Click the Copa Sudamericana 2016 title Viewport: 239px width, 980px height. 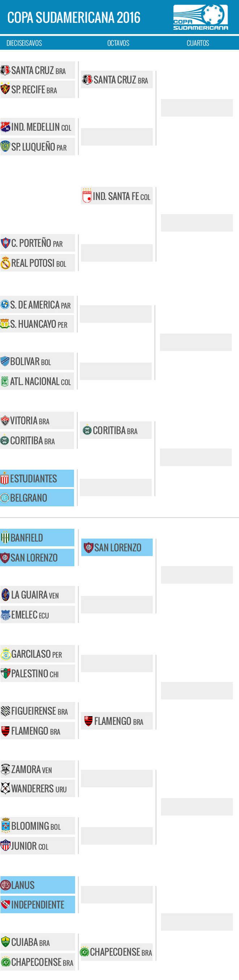[x=74, y=17]
